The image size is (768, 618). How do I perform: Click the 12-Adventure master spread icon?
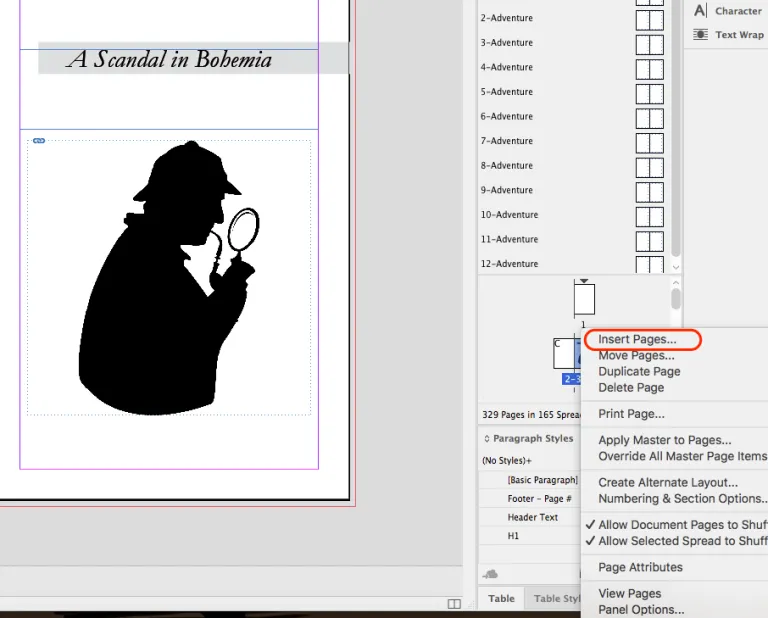(x=649, y=264)
